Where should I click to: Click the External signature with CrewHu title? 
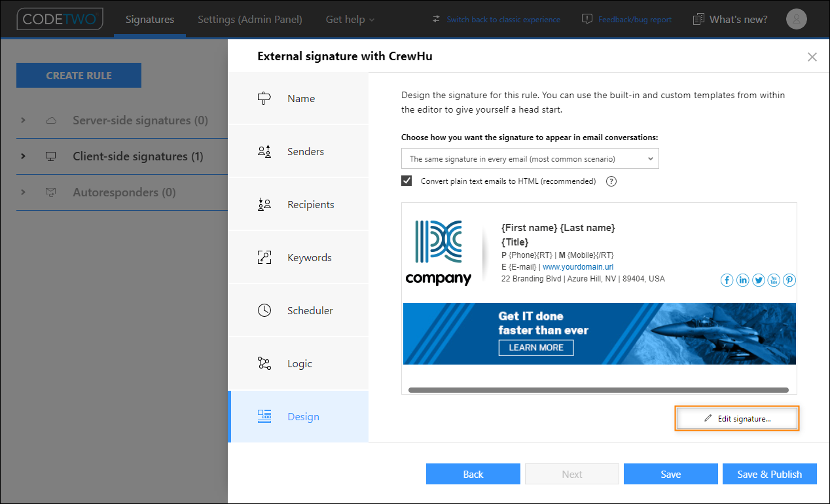345,56
